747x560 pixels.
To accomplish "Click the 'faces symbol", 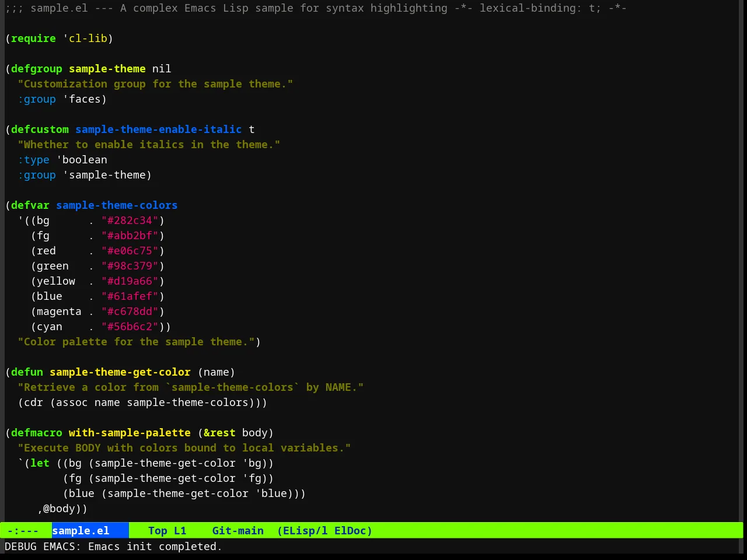I will click(x=82, y=99).
